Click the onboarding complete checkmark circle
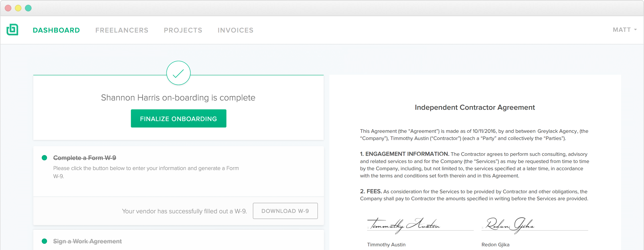The height and width of the screenshot is (250, 644). (x=178, y=73)
